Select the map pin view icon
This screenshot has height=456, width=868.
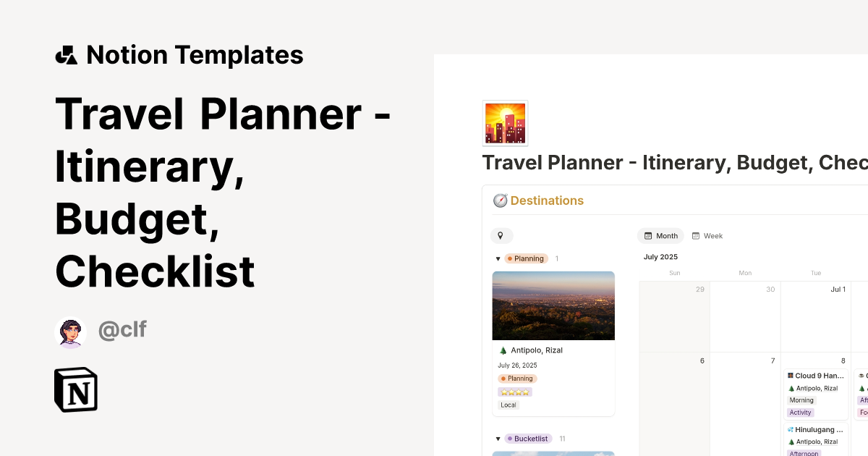501,236
